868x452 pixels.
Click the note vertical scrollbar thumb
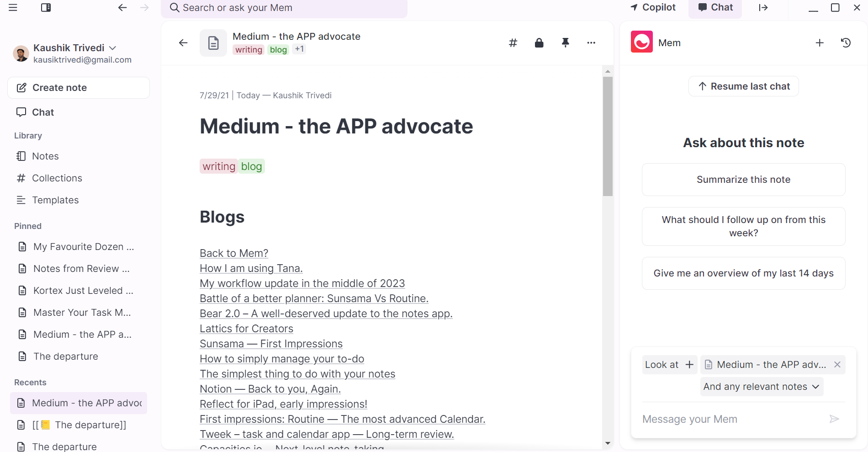point(608,137)
